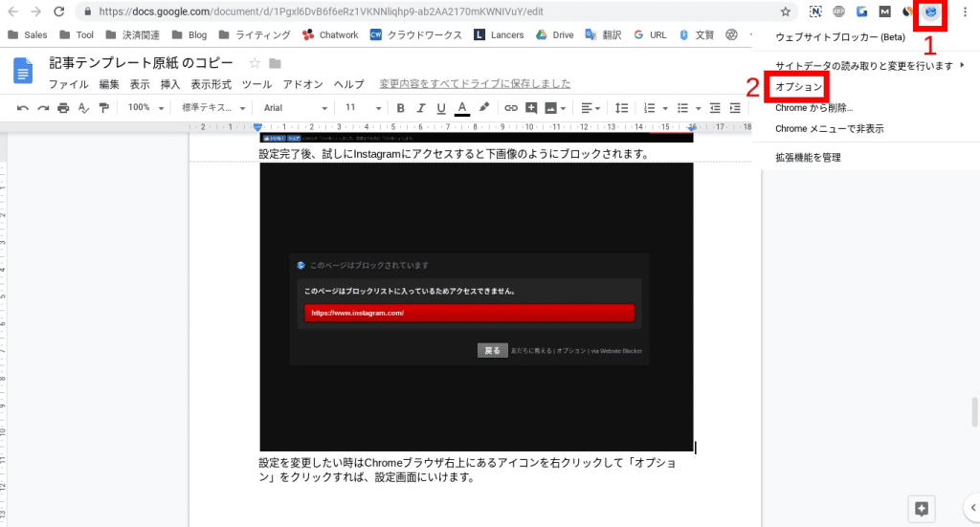
Task: Apply italic formatting from toolbar
Action: point(421,108)
